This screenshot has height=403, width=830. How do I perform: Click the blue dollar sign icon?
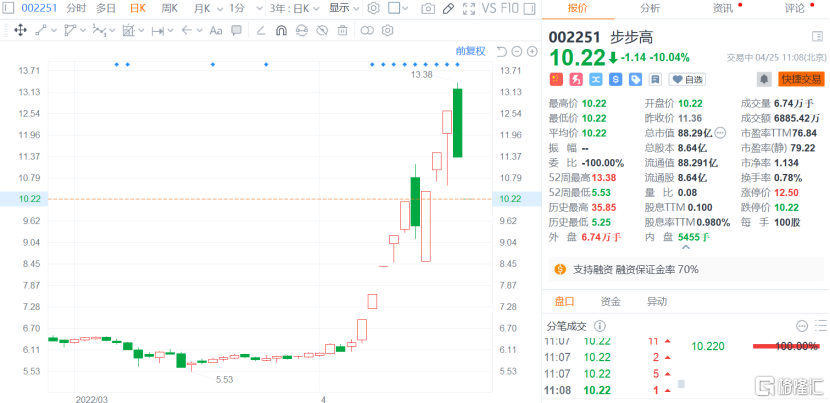pos(615,79)
